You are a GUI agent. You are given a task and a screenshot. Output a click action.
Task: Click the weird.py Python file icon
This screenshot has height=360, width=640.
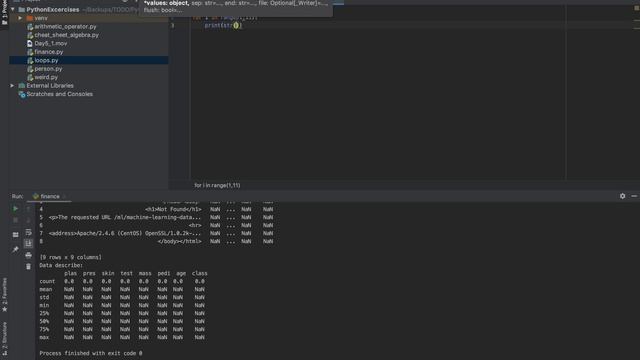(30, 77)
